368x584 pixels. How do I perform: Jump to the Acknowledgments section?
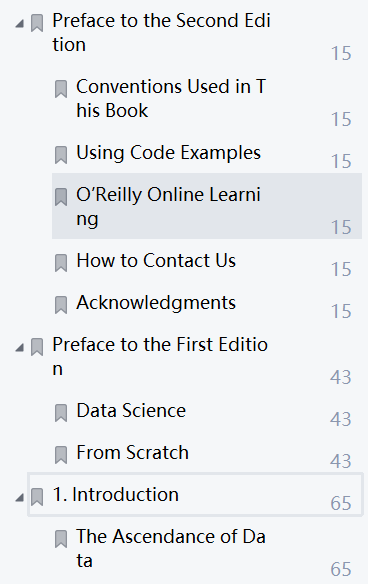coord(156,302)
